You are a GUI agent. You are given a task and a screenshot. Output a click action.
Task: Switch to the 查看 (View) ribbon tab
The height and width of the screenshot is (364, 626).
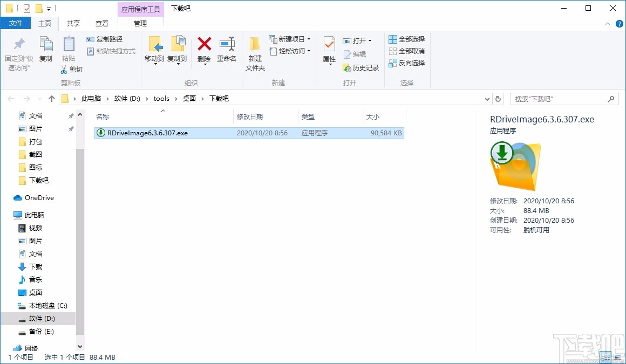pyautogui.click(x=101, y=23)
